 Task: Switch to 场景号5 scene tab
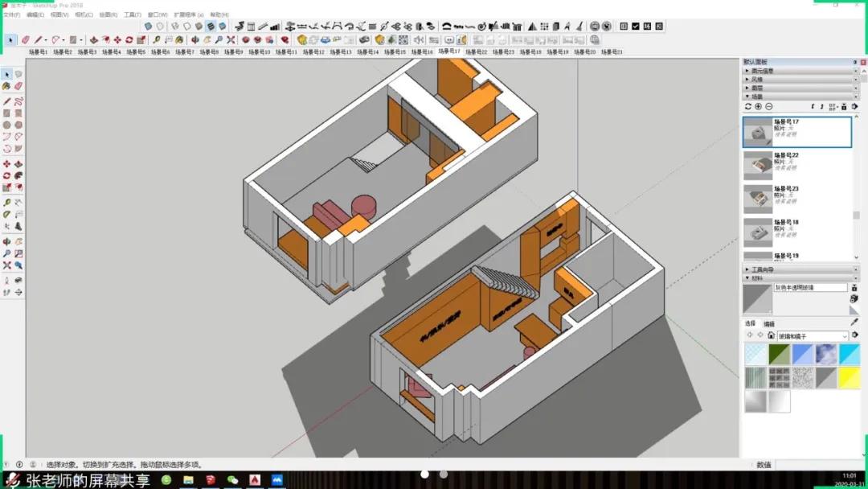point(135,52)
